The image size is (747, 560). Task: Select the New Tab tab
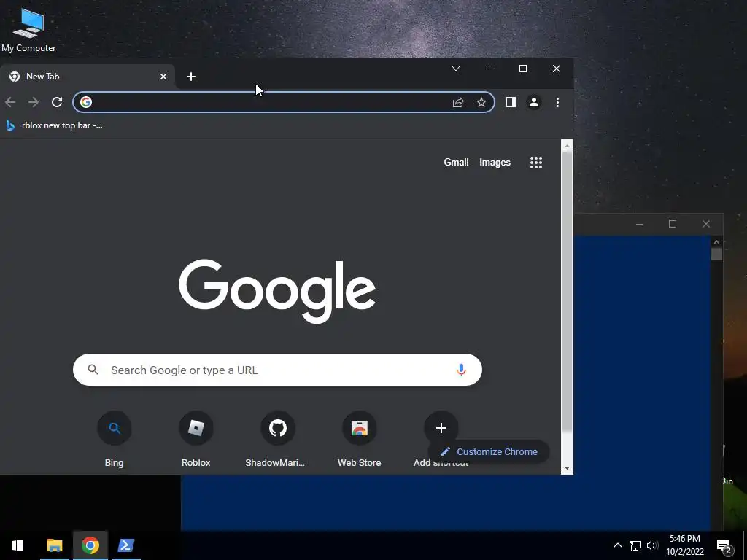coord(88,77)
